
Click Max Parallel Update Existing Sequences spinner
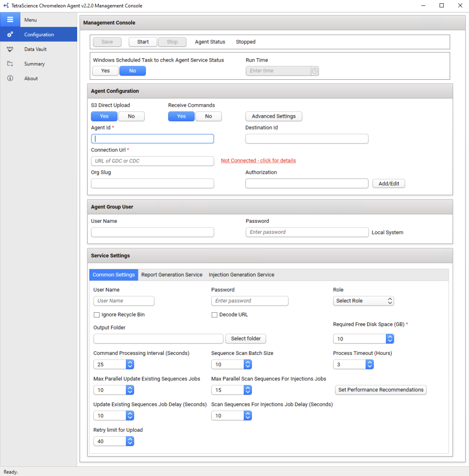coord(130,390)
